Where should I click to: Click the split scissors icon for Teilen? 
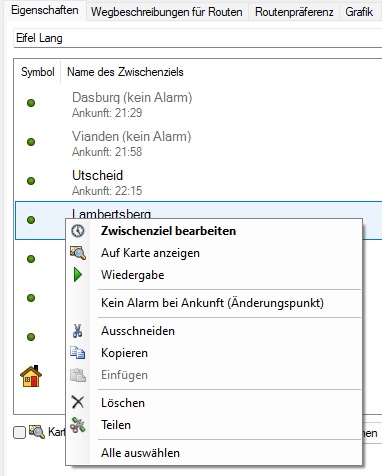pyautogui.click(x=78, y=425)
